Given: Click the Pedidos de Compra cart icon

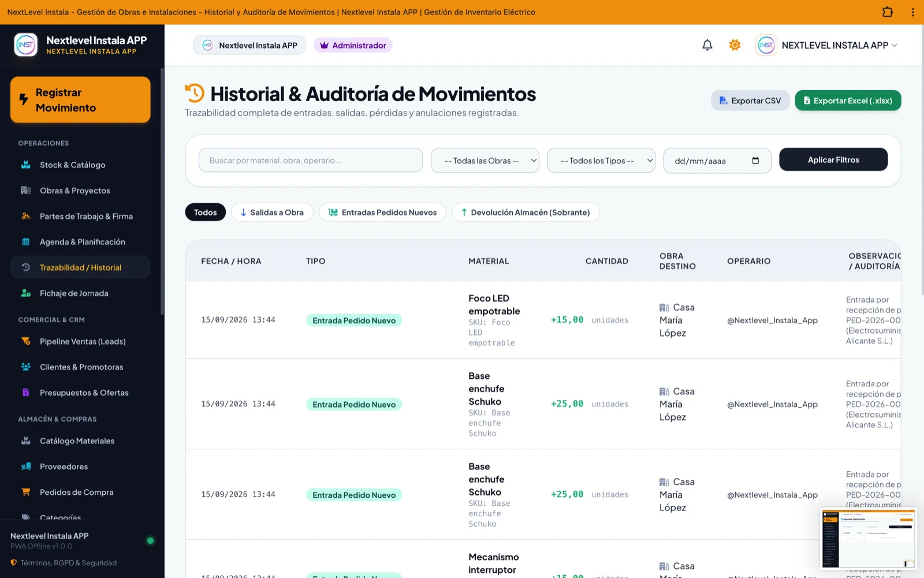Looking at the screenshot, I should (x=26, y=492).
